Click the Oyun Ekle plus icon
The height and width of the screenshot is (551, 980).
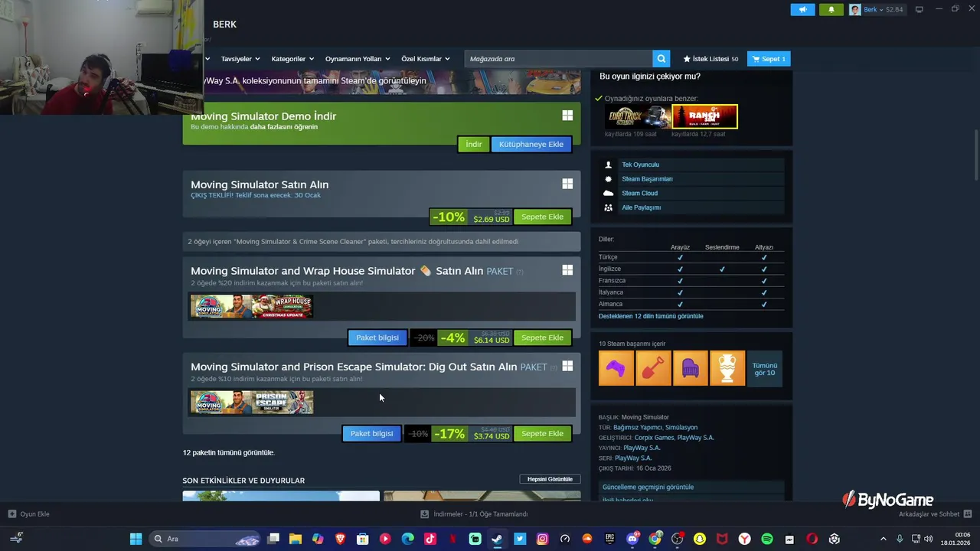click(x=11, y=514)
